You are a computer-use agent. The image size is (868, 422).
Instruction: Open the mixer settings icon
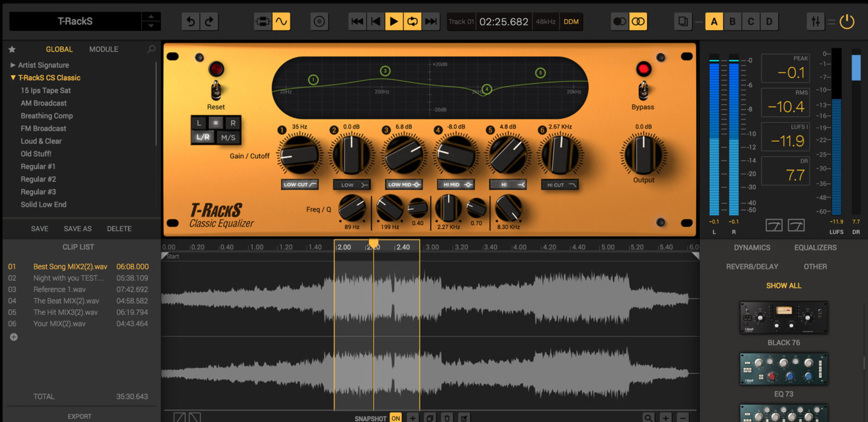815,21
